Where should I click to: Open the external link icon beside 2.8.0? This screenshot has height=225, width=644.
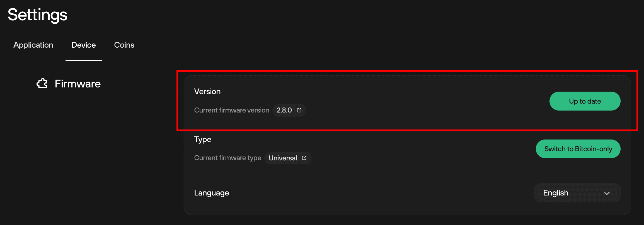(299, 110)
